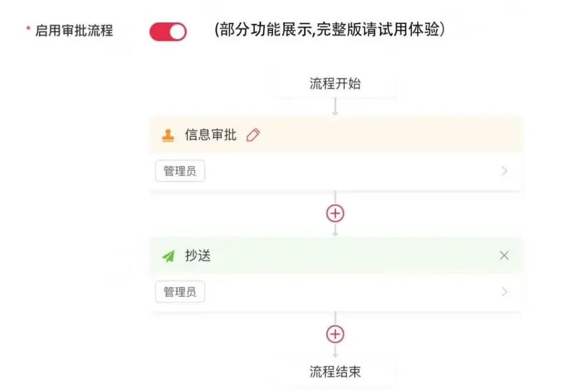586x392 pixels.
Task: Click the 流程开始 node
Action: [x=335, y=84]
